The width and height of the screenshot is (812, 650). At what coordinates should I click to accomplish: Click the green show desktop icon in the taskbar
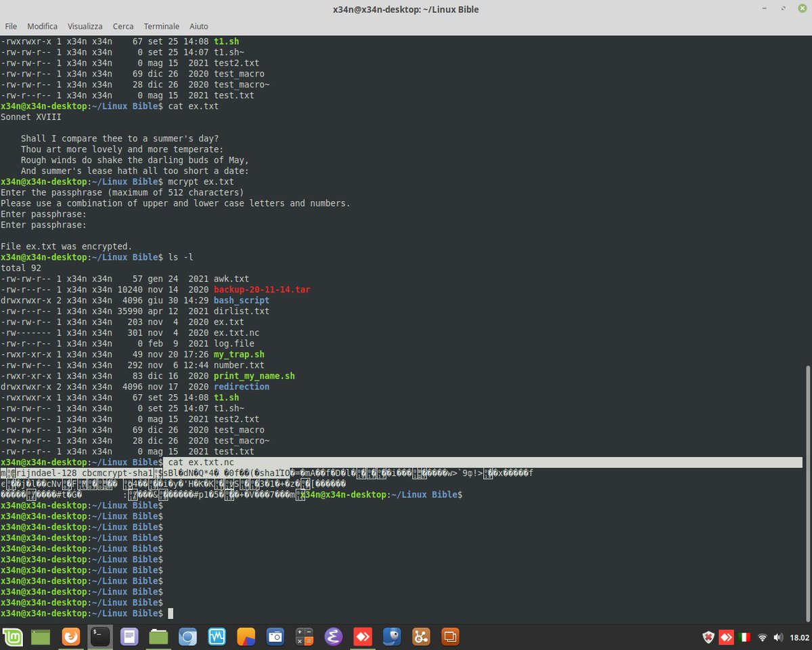click(41, 636)
